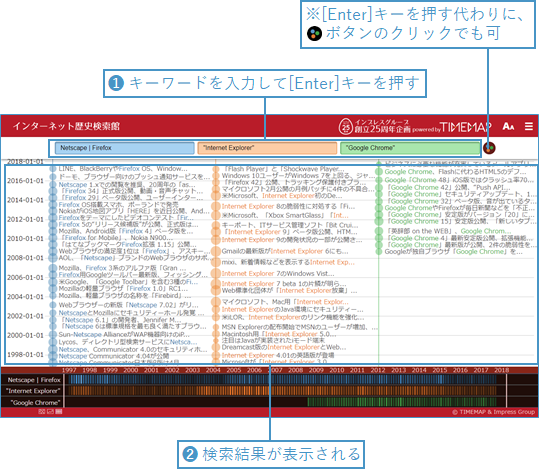Click the orange "Internet Explorer" keyword field
Image resolution: width=539 pixels, height=469 pixels.
(267, 148)
